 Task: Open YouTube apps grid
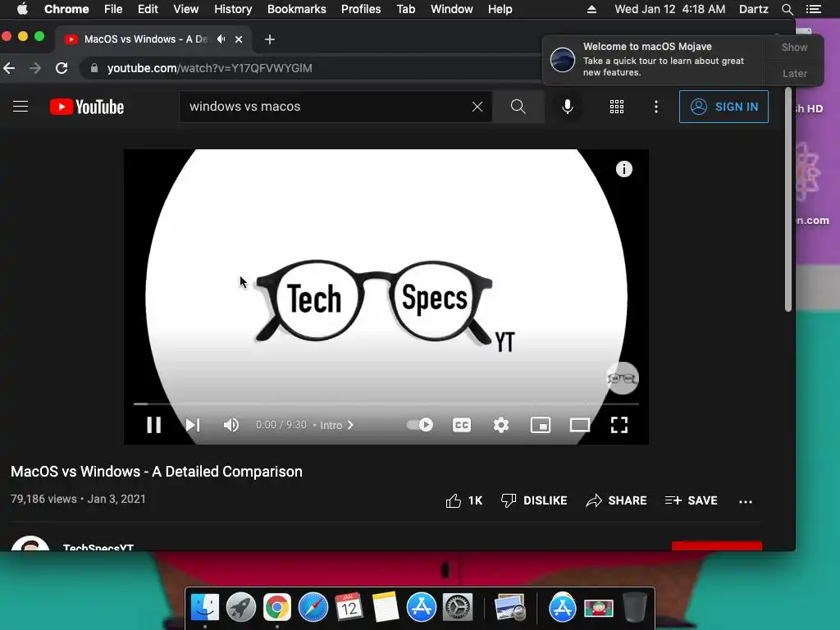(617, 107)
